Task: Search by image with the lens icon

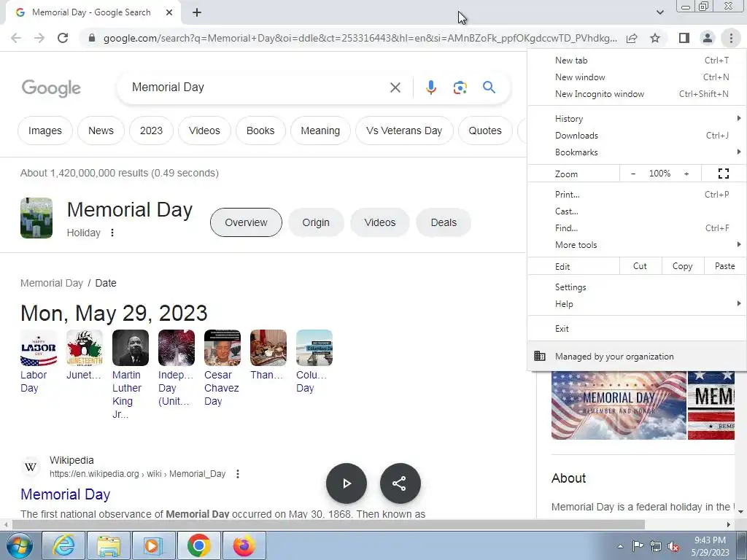Action: coord(460,87)
